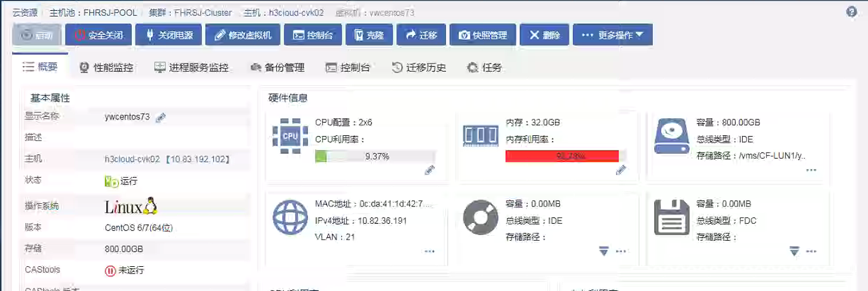The height and width of the screenshot is (291, 868).
Task: Click the 快照管理 button
Action: coord(482,35)
